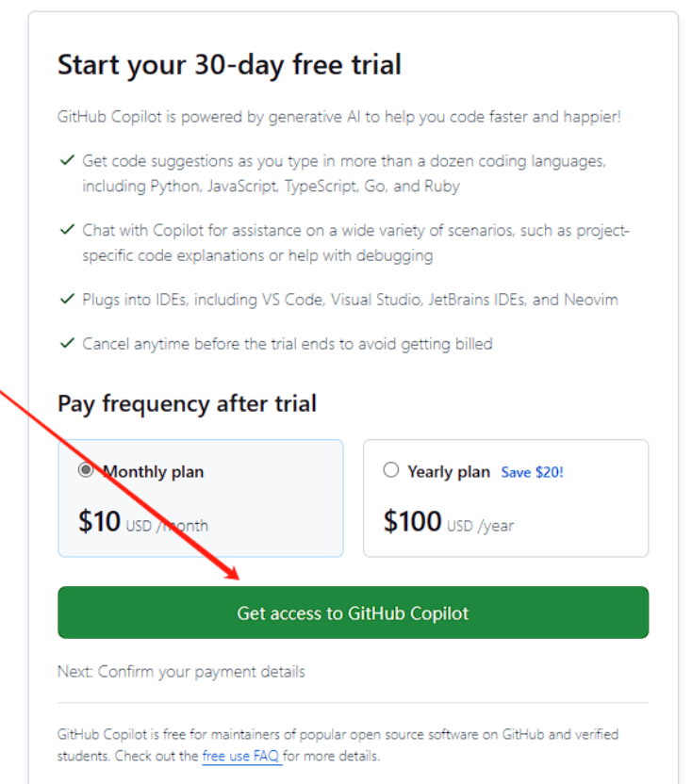Click the Get access to GitHub Copilot button
Screen dimensions: 692x784
(354, 612)
